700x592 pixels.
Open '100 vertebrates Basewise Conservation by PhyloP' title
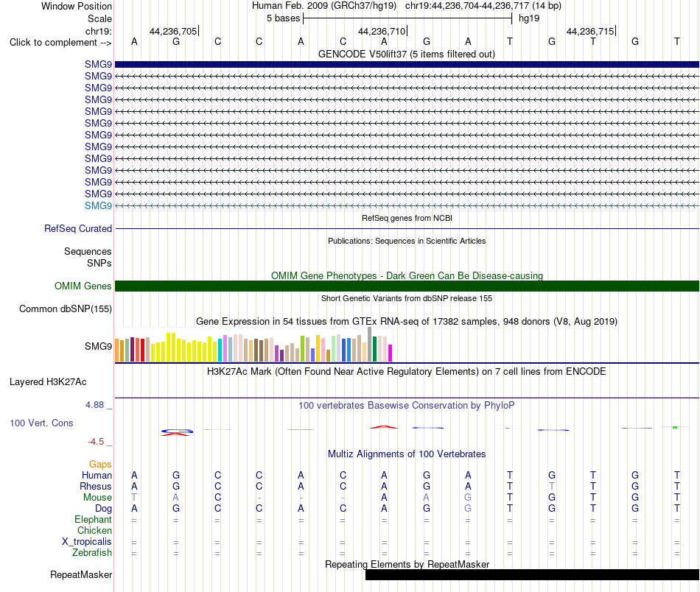407,405
